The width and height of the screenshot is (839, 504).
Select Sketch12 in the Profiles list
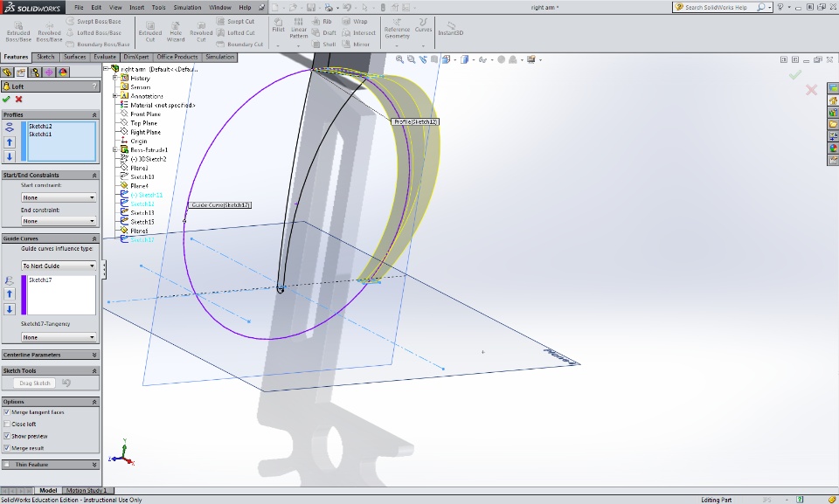point(40,127)
